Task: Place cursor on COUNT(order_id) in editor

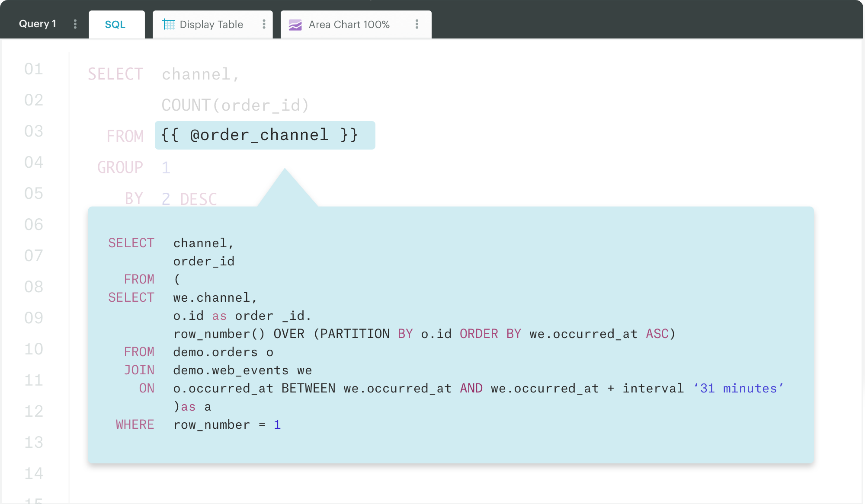Action: 235,105
